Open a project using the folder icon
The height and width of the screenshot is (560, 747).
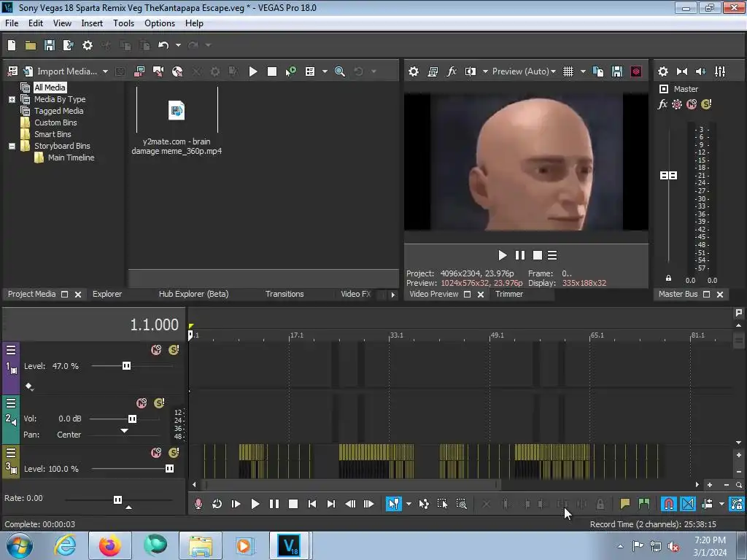point(31,45)
